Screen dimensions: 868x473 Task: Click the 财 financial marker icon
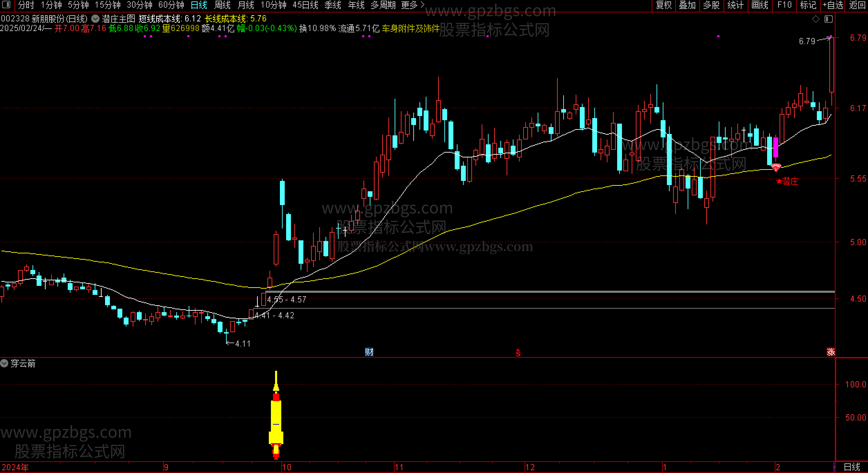tap(369, 352)
